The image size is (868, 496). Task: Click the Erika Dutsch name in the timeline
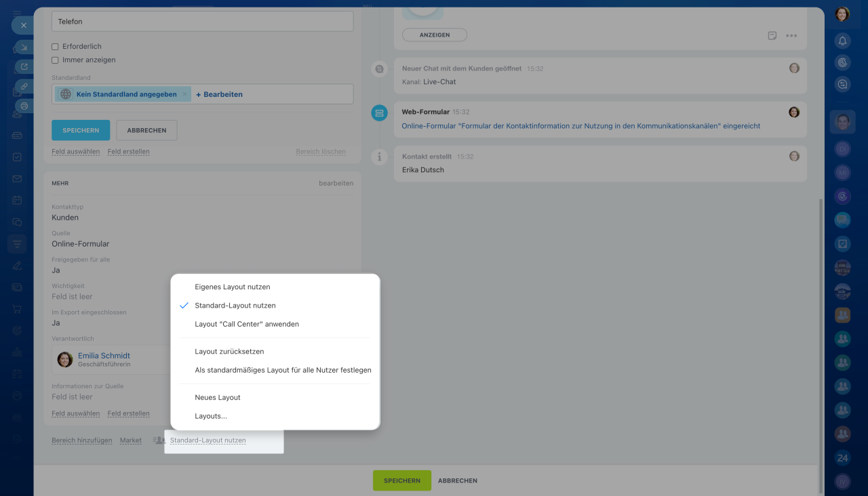[423, 170]
